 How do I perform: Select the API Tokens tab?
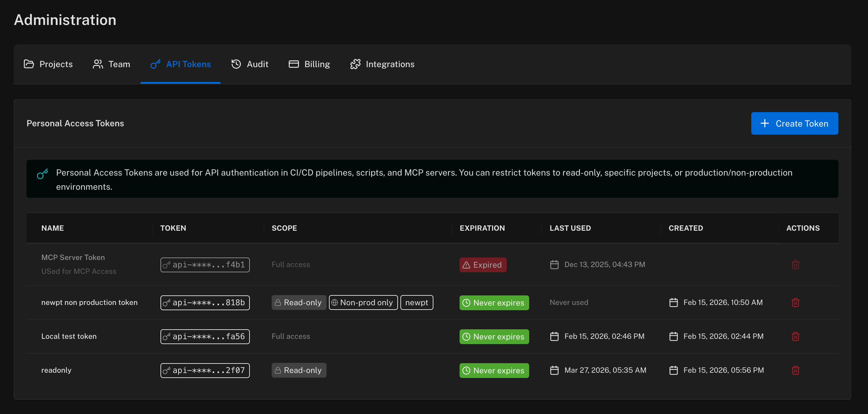[x=180, y=64]
